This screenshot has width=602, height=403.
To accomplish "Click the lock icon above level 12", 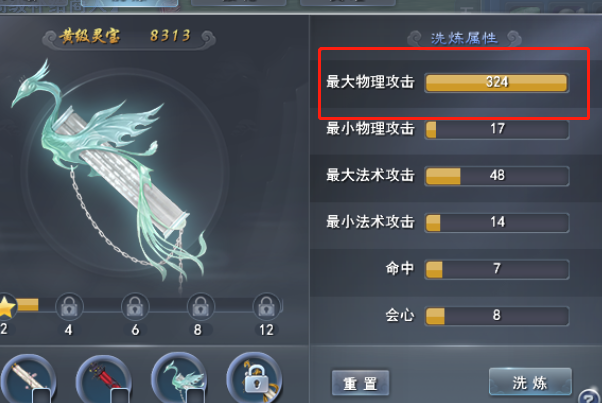I will (x=266, y=307).
